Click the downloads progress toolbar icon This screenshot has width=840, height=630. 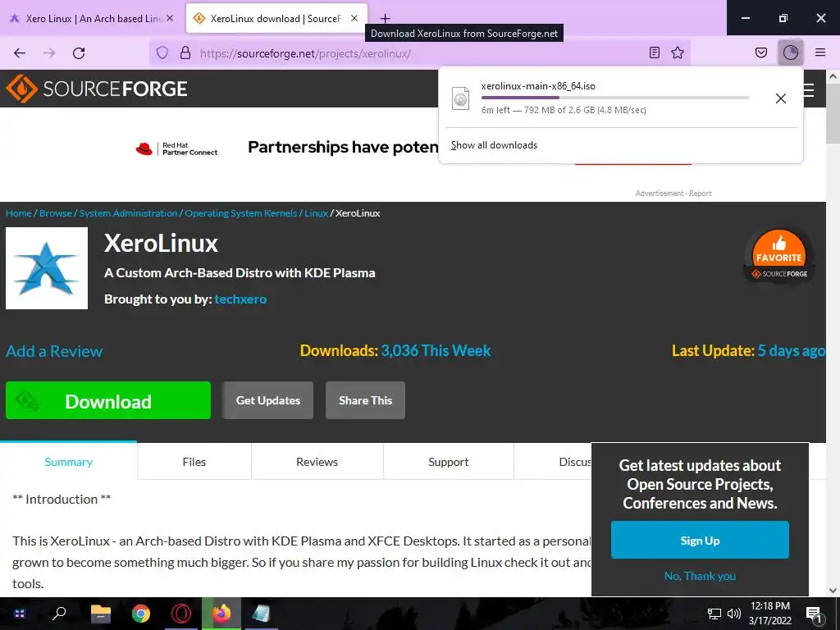pos(791,52)
